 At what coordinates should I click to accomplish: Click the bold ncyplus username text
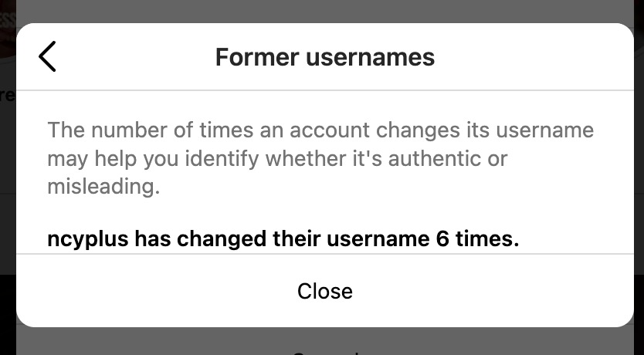tap(88, 238)
